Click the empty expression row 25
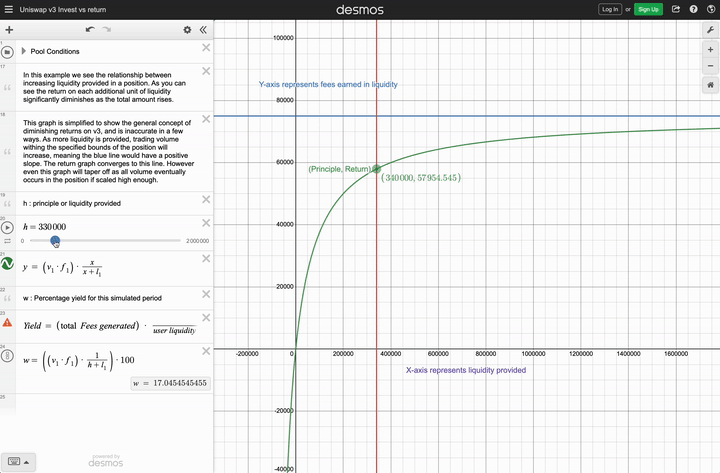720x473 pixels. click(107, 403)
